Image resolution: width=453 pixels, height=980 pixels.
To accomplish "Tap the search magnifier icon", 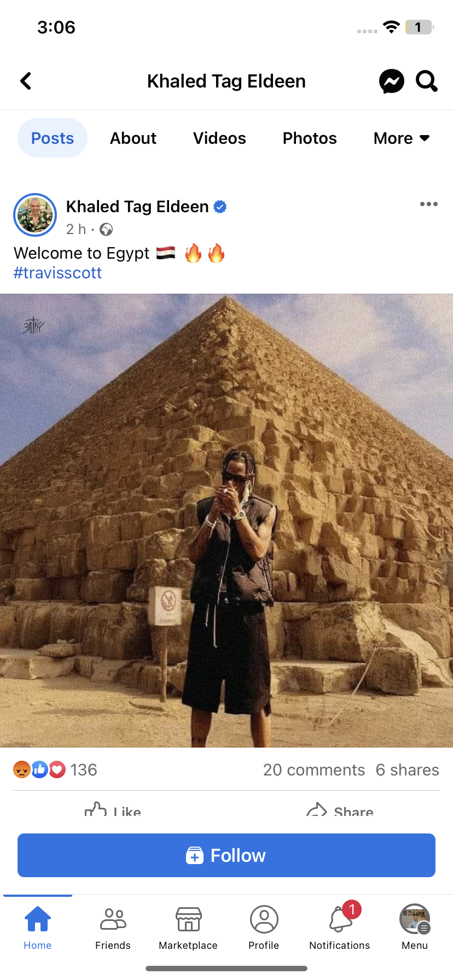I will (427, 81).
